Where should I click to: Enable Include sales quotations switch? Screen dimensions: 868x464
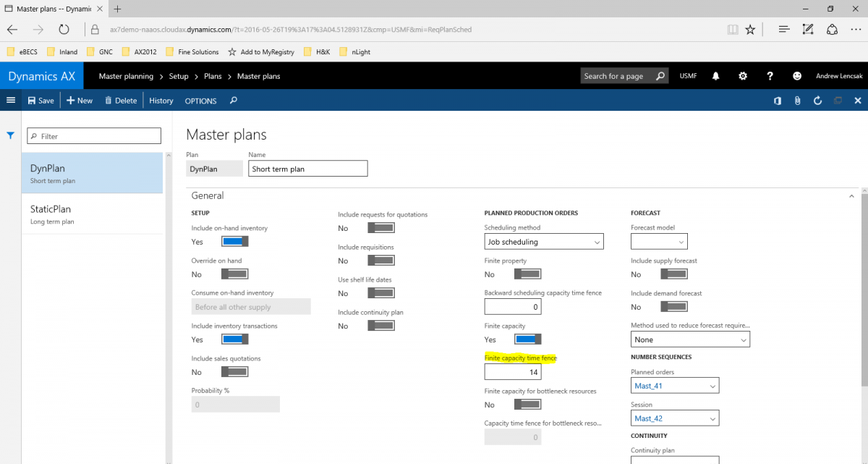235,372
